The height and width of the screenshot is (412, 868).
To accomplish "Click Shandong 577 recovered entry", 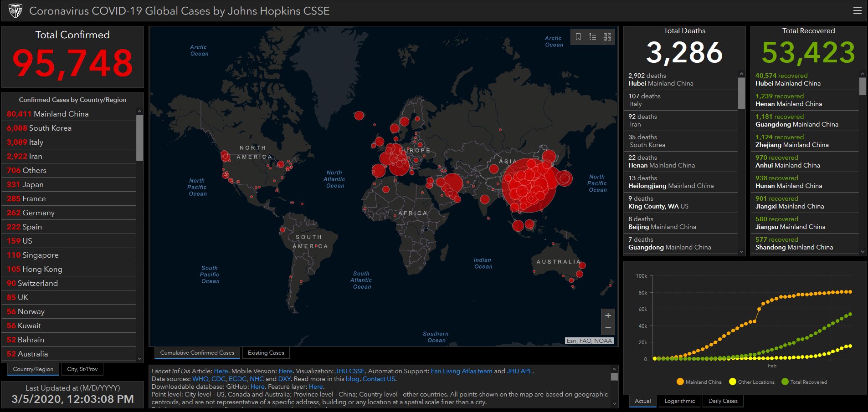I will 805,244.
